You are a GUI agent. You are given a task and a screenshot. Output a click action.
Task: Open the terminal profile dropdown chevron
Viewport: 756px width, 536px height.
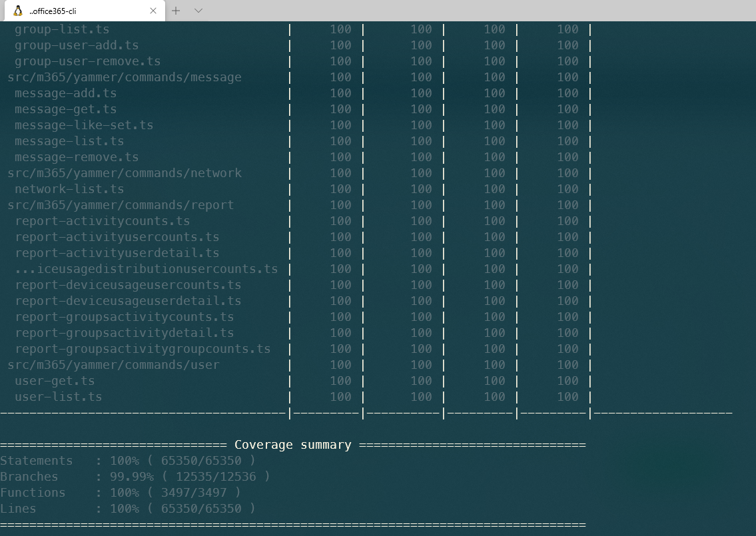(x=198, y=11)
